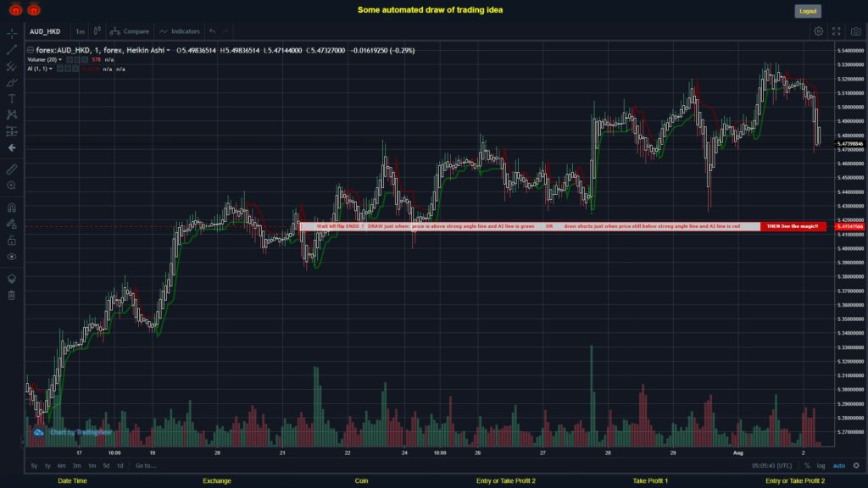Click the 05:05:43 (UTC) timezone clock
This screenshot has width=868, height=488.
tap(771, 465)
